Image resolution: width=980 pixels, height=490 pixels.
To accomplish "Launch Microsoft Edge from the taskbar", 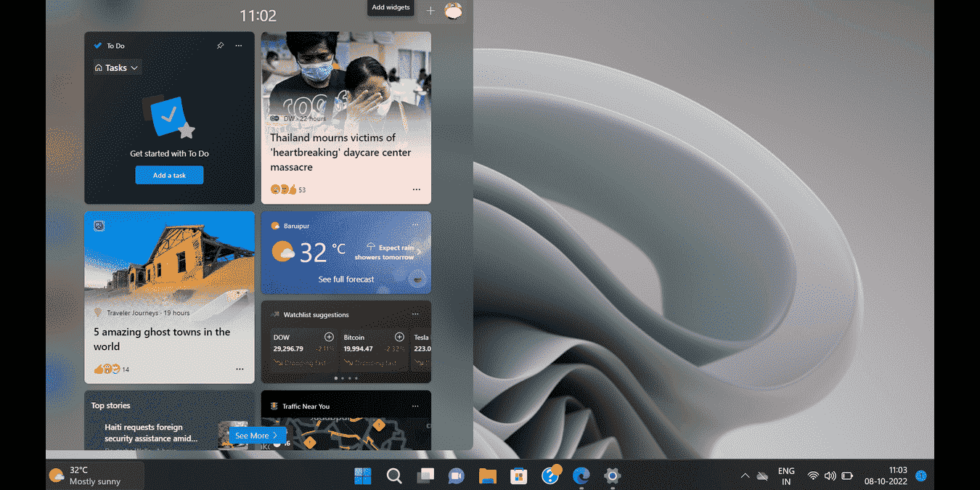I will coord(580,475).
